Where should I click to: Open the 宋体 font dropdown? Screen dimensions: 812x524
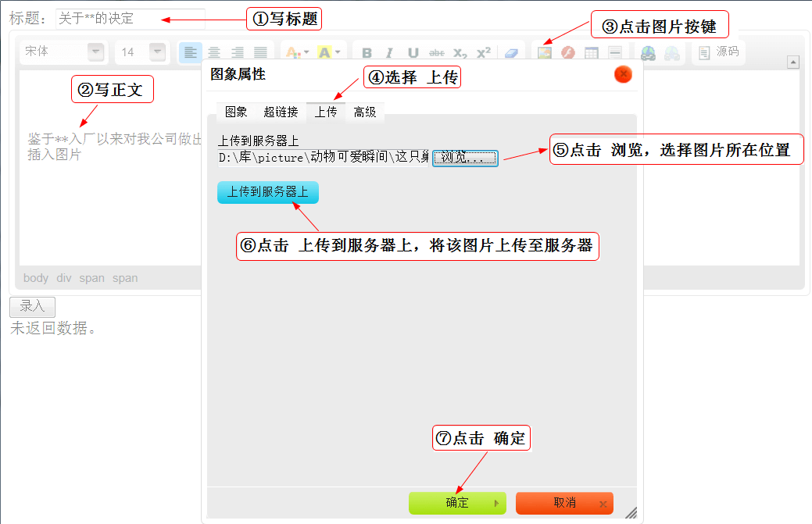pos(95,52)
